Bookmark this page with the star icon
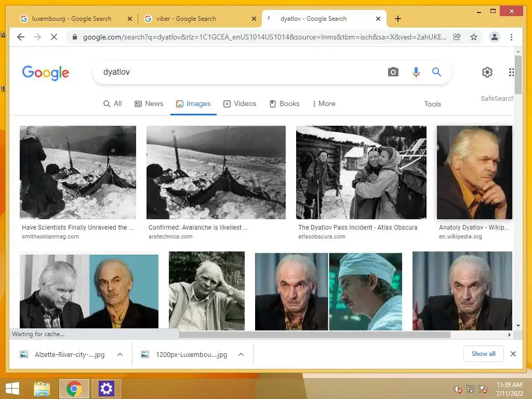532x399 pixels. click(x=474, y=37)
